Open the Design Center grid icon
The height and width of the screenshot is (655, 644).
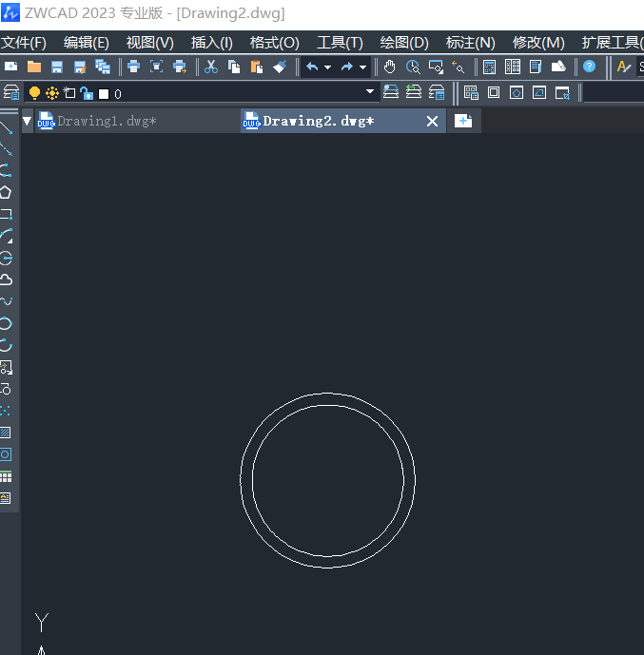point(513,67)
